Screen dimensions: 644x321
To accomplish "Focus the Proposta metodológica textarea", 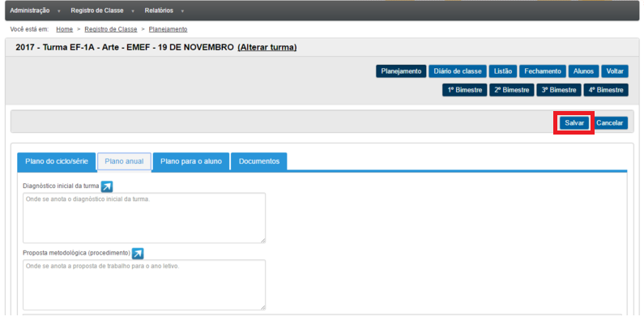I will pyautogui.click(x=144, y=285).
